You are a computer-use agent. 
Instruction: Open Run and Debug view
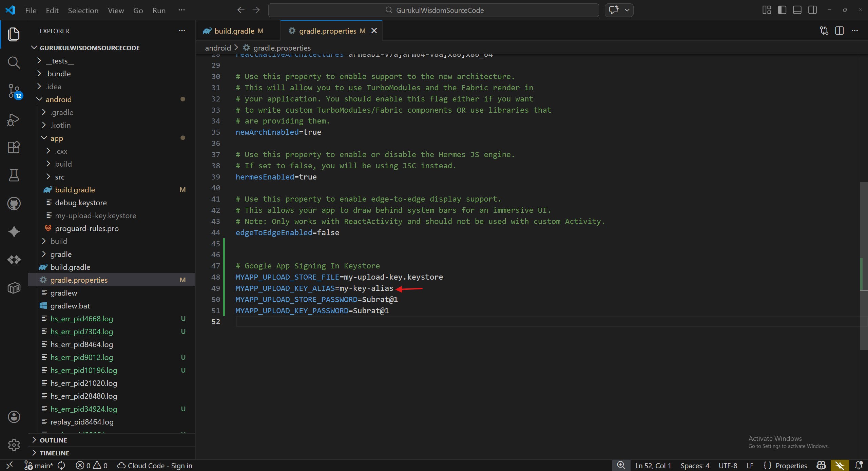[14, 119]
